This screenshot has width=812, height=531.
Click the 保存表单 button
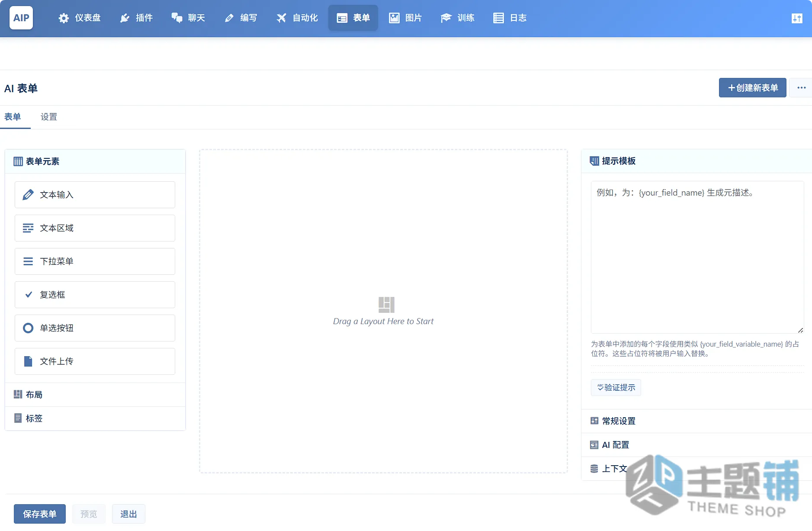point(40,514)
